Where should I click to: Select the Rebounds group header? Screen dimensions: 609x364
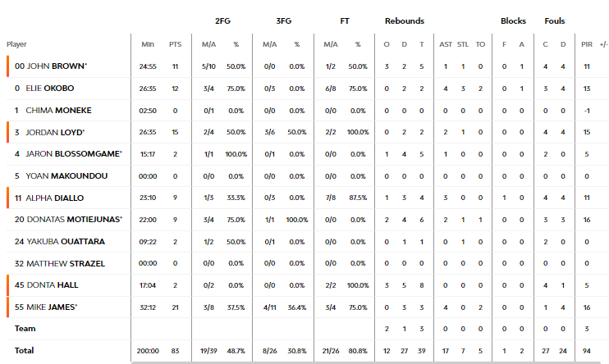click(x=405, y=21)
